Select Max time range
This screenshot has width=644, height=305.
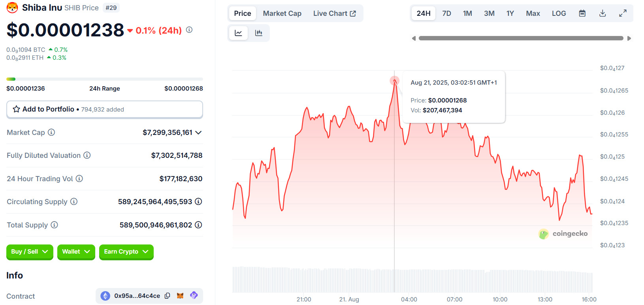tap(533, 13)
